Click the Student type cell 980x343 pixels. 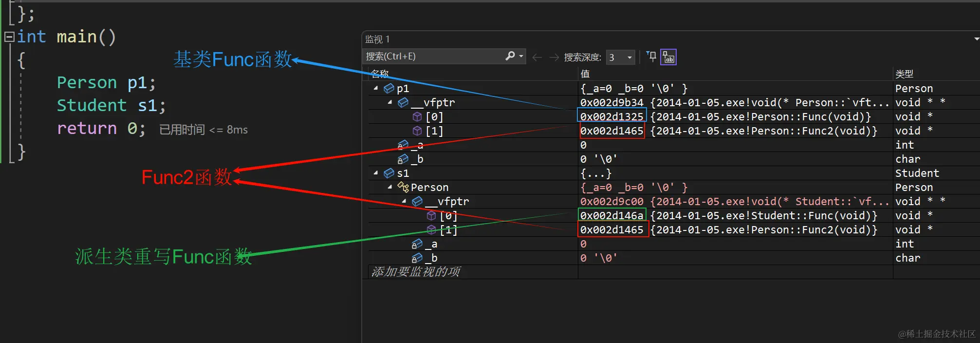[x=917, y=173]
